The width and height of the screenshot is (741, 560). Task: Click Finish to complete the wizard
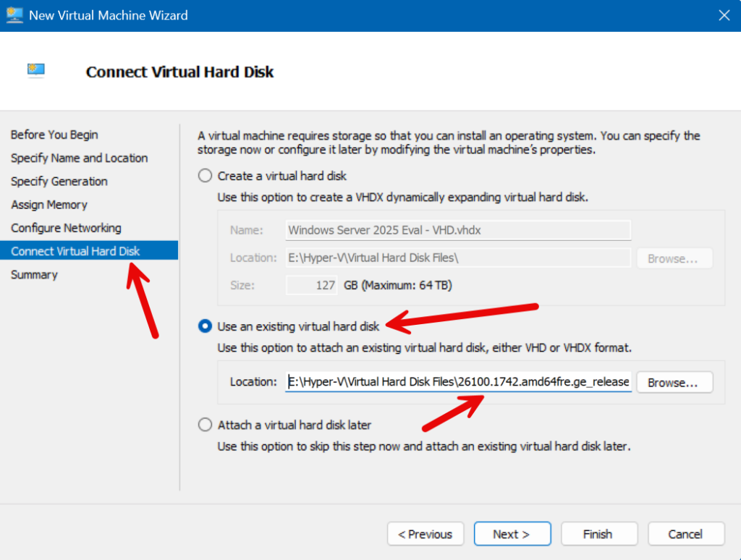click(x=598, y=534)
